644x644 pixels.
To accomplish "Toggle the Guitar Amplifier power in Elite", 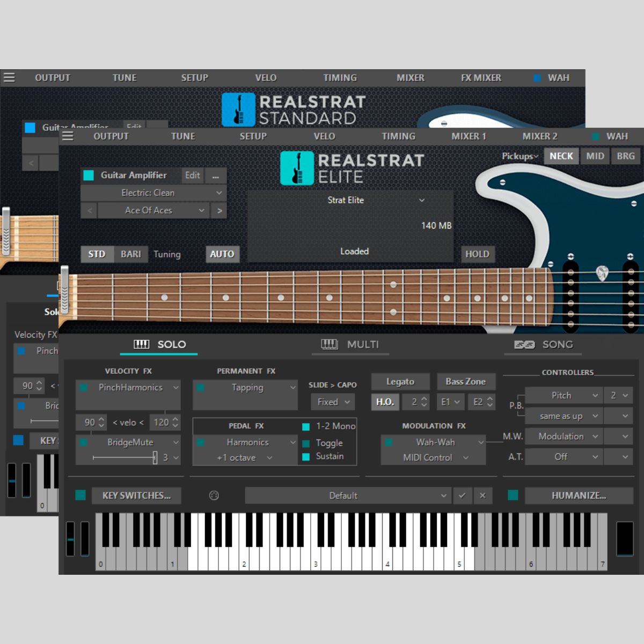I will (x=89, y=175).
